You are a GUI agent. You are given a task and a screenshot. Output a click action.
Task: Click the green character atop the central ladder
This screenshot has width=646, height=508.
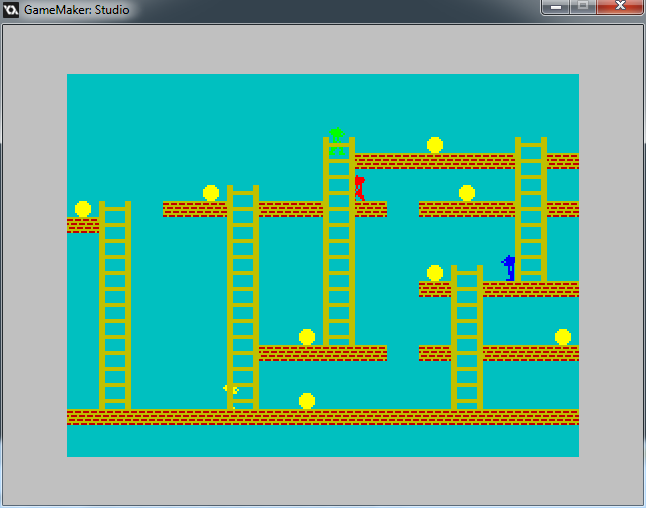tap(337, 141)
